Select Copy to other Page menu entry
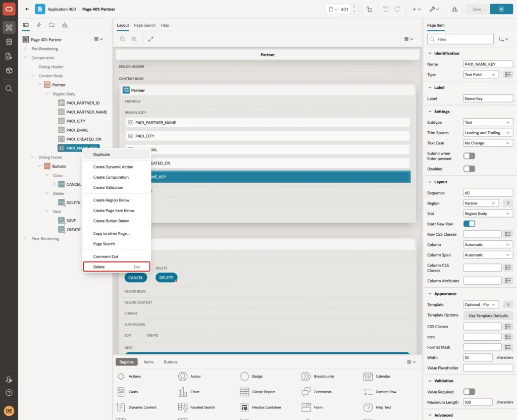 pos(117,233)
